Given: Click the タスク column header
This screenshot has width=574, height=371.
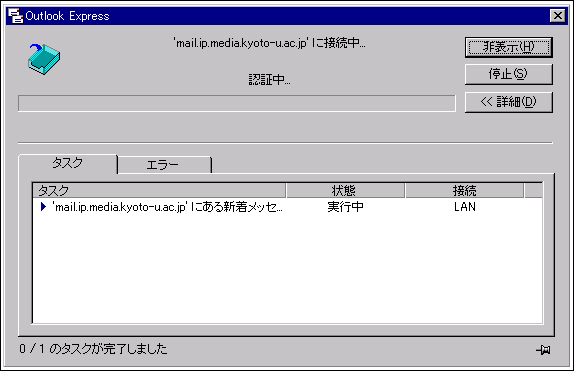Looking at the screenshot, I should [x=159, y=190].
